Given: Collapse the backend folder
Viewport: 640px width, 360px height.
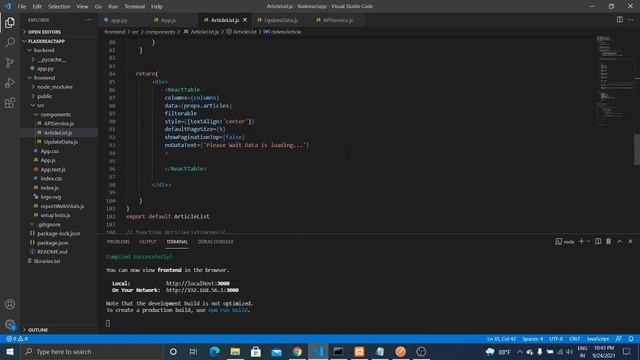Looking at the screenshot, I should pos(44,50).
